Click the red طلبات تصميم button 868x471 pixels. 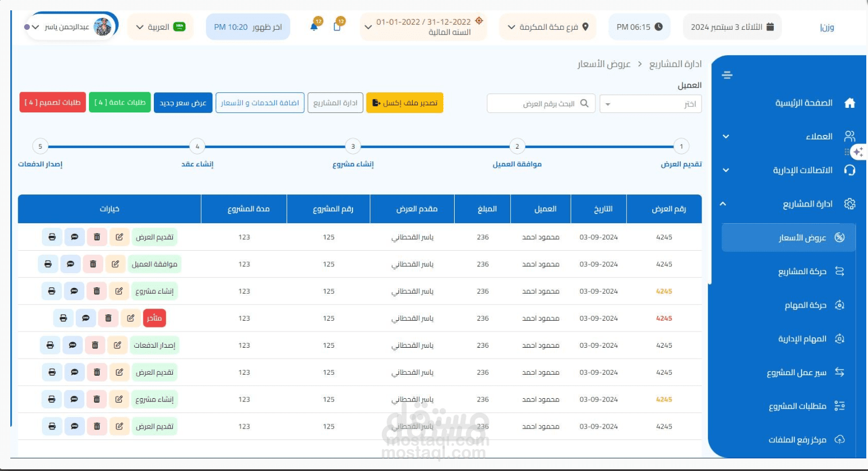point(53,102)
